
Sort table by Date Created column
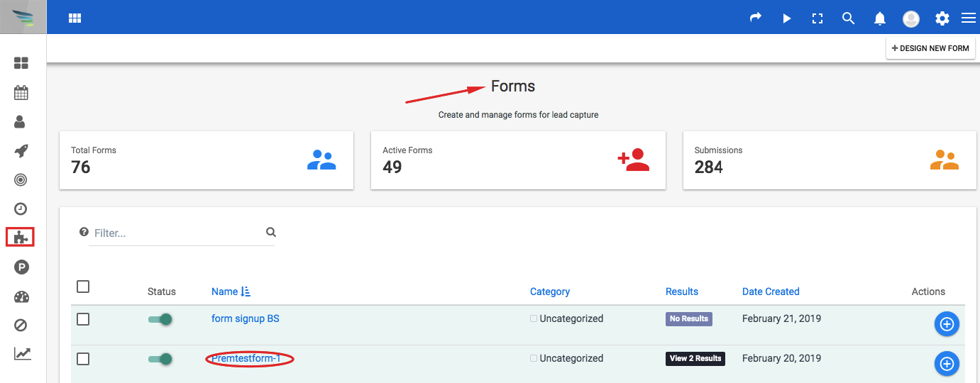tap(771, 292)
